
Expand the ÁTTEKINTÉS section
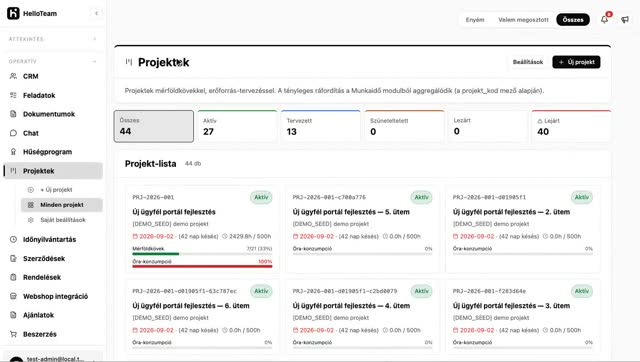[x=95, y=39]
